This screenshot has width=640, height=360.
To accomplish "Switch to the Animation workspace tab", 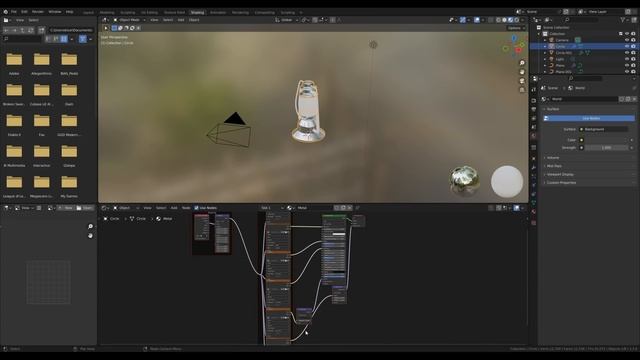I will point(218,13).
